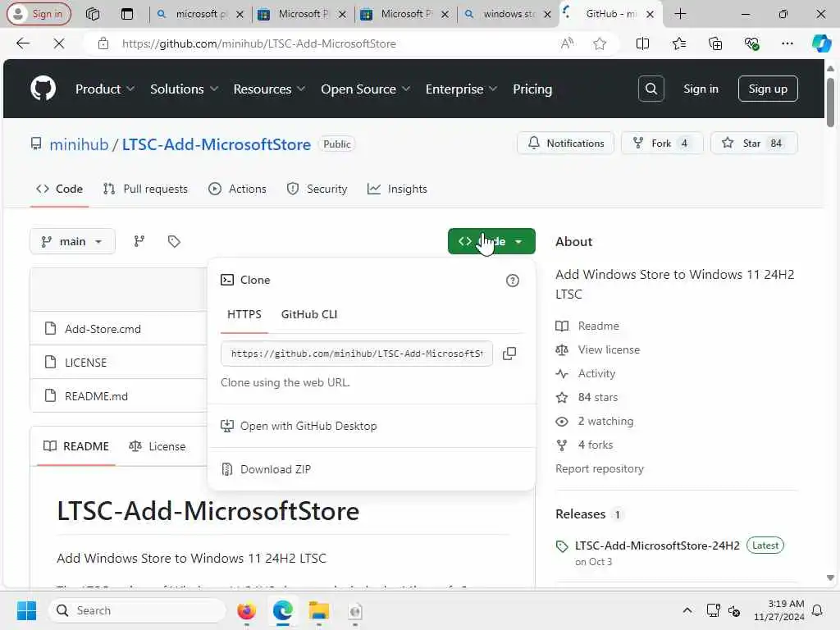This screenshot has height=630, width=840.
Task: Open the Pull requests tab
Action: coord(145,189)
